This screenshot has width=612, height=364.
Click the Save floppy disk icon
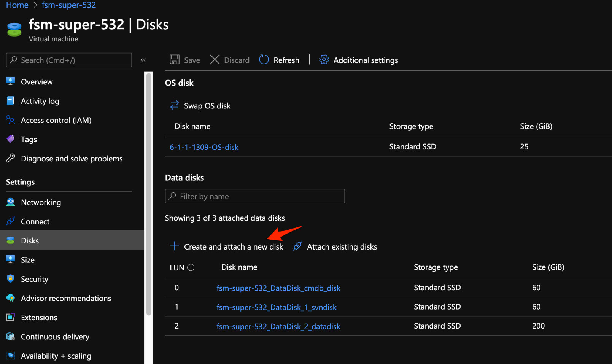175,60
